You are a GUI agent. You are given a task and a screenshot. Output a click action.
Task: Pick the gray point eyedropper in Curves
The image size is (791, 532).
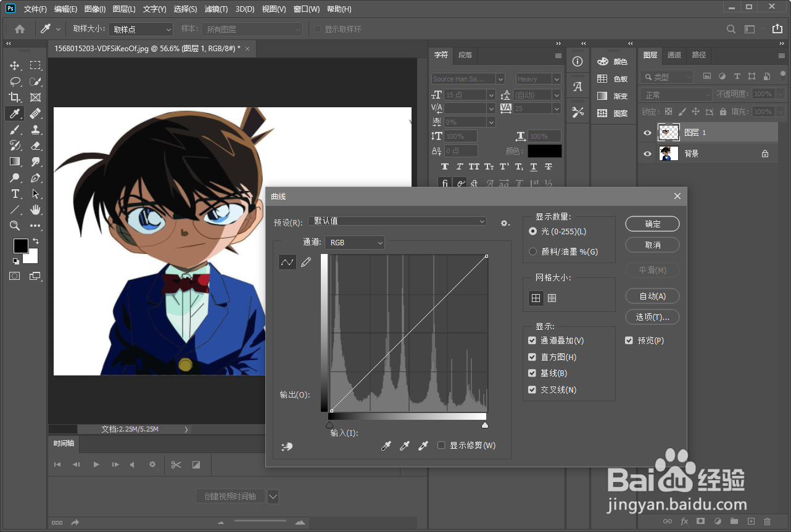[405, 446]
